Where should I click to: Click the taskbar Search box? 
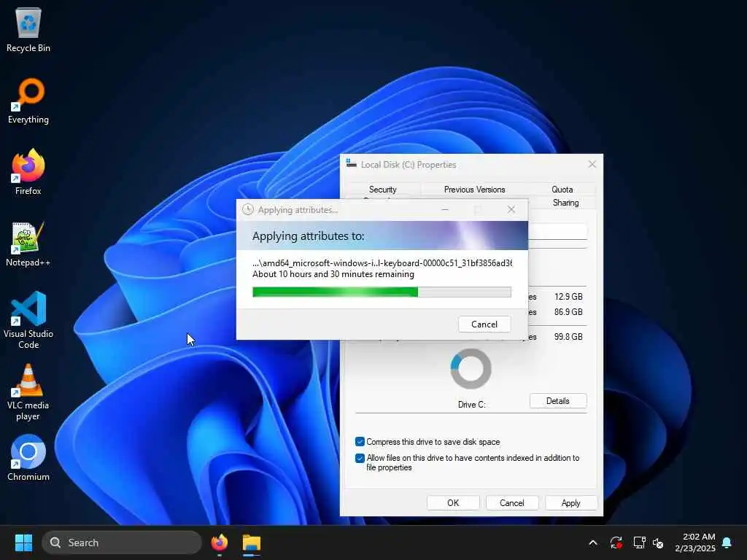point(122,542)
